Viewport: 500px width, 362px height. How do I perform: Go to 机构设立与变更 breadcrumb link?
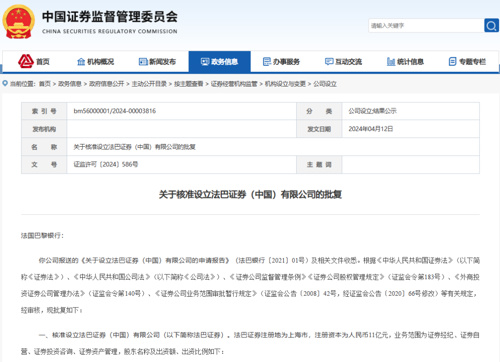(x=285, y=84)
